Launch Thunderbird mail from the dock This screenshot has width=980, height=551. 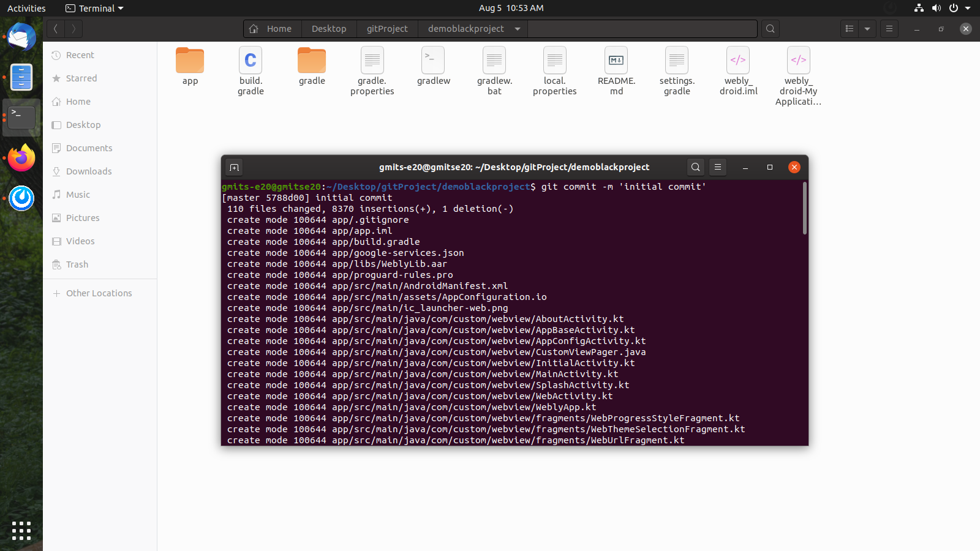tap(21, 38)
